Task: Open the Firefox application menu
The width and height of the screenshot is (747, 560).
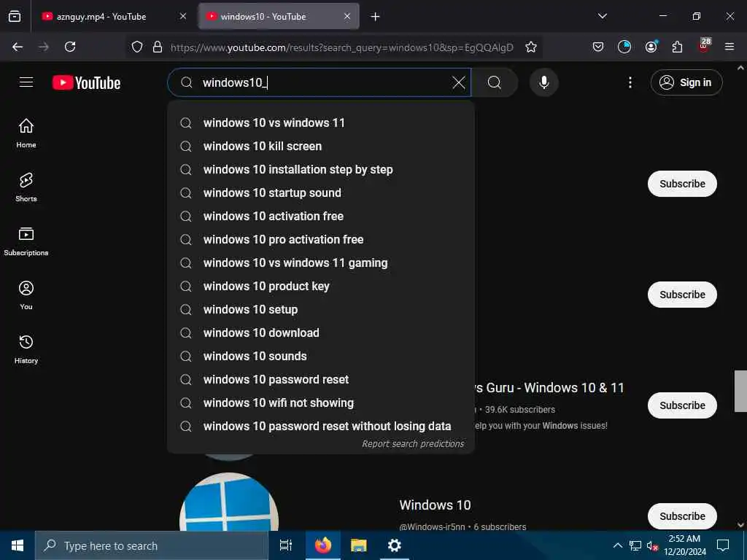Action: pyautogui.click(x=729, y=47)
